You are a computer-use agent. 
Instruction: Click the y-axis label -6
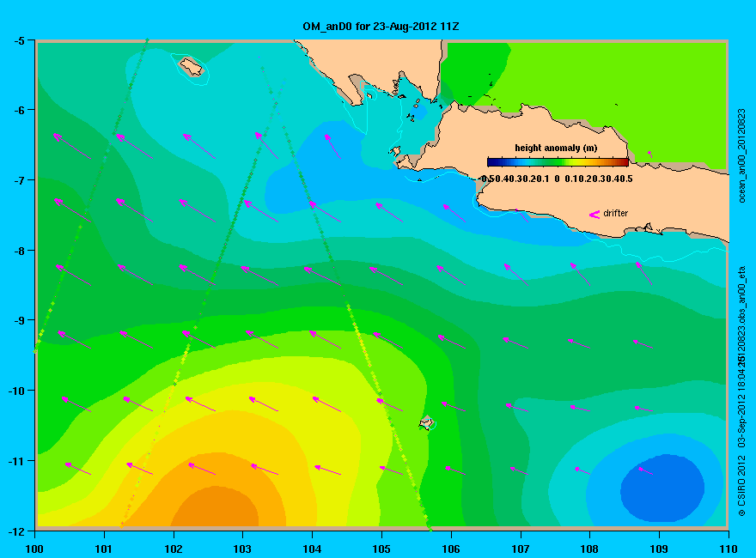tap(19, 111)
